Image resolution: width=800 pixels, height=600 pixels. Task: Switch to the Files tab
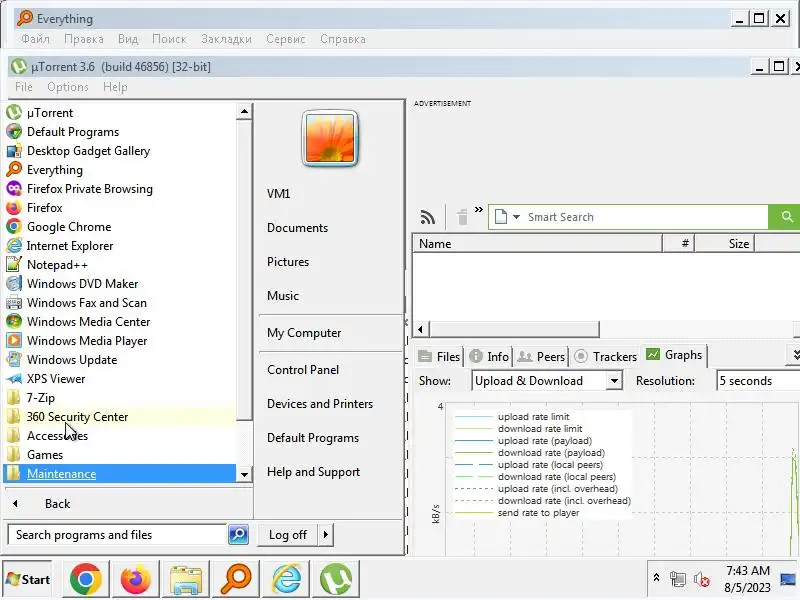click(440, 356)
